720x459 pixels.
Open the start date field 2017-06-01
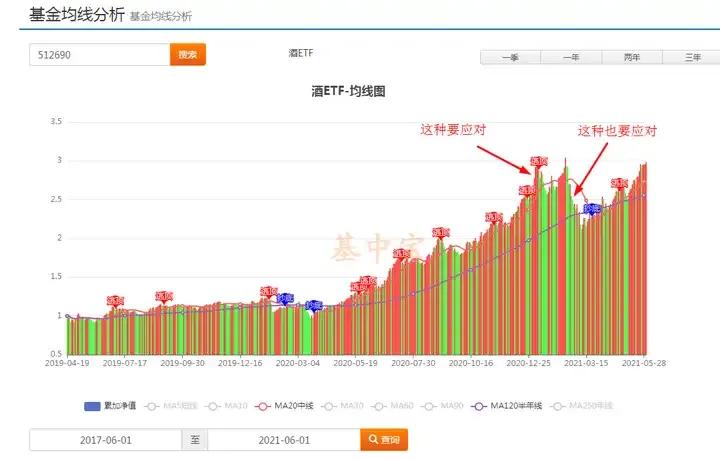pyautogui.click(x=106, y=440)
